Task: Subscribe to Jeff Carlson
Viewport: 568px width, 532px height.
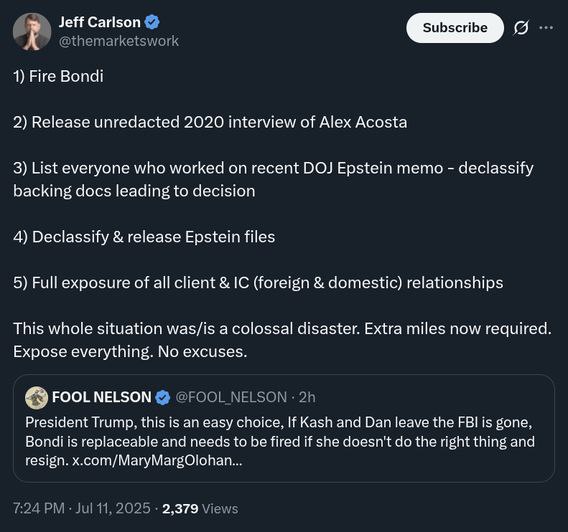Action: [x=455, y=28]
